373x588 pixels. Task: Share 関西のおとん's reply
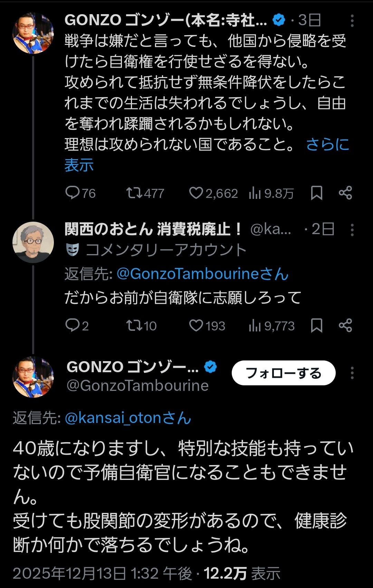[x=345, y=325]
